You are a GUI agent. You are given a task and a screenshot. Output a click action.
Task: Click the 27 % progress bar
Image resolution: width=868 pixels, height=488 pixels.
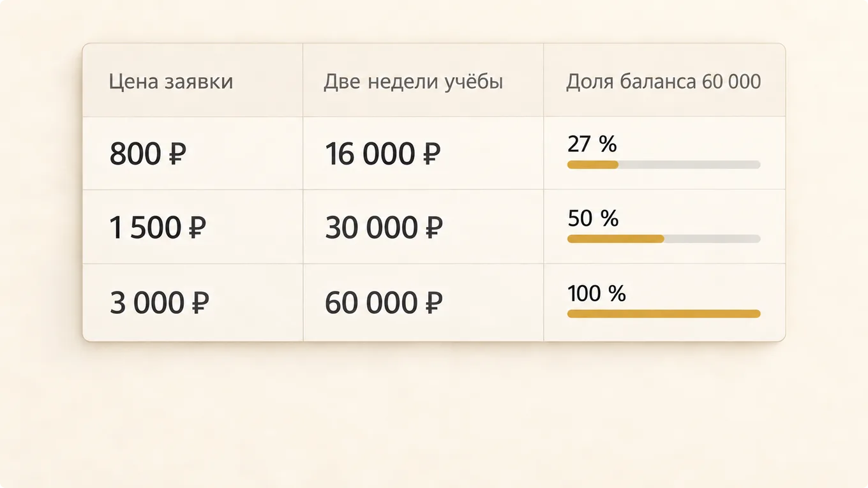click(664, 165)
